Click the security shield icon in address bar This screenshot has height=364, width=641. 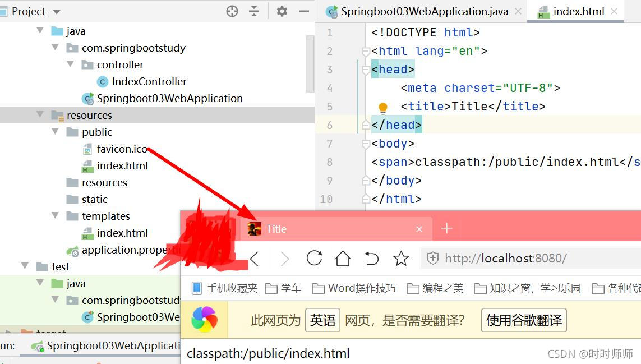tap(432, 258)
